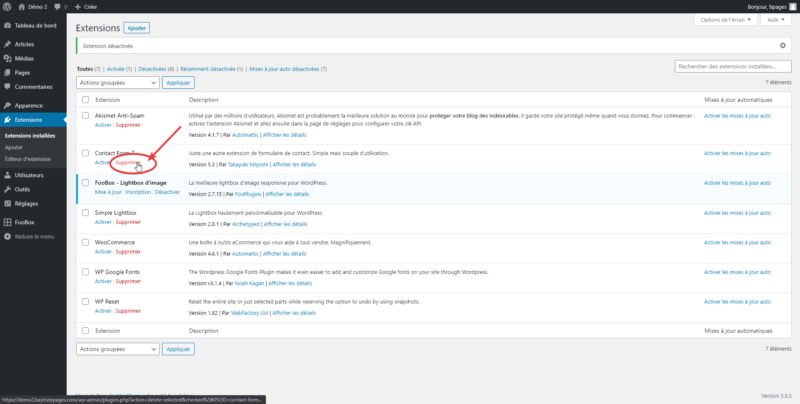
Task: Open Médias via its sidebar icon
Action: pos(8,59)
